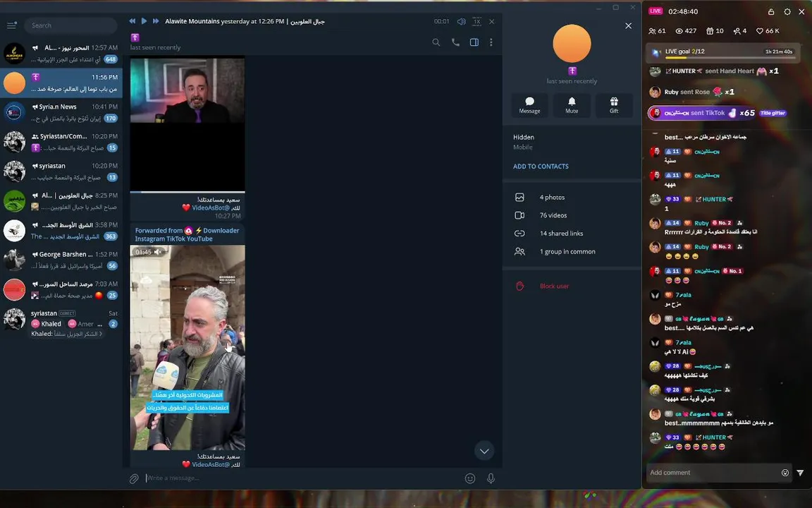The height and width of the screenshot is (508, 812).
Task: Open the emoji picker in Telegram
Action: pos(470,478)
